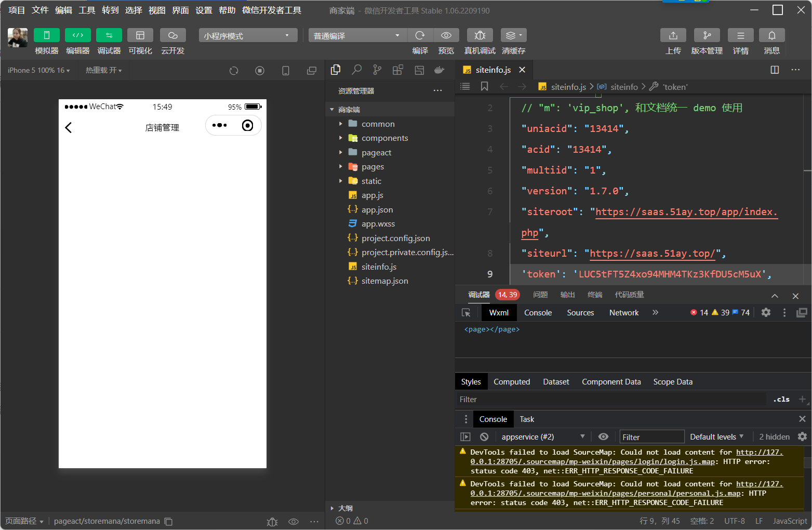This screenshot has height=530, width=812.
Task: Open project details (详情)
Action: click(741, 35)
